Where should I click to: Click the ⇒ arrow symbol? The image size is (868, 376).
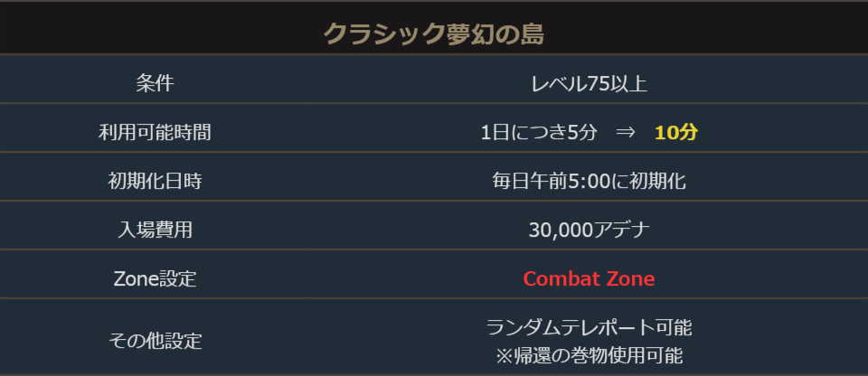tap(626, 132)
